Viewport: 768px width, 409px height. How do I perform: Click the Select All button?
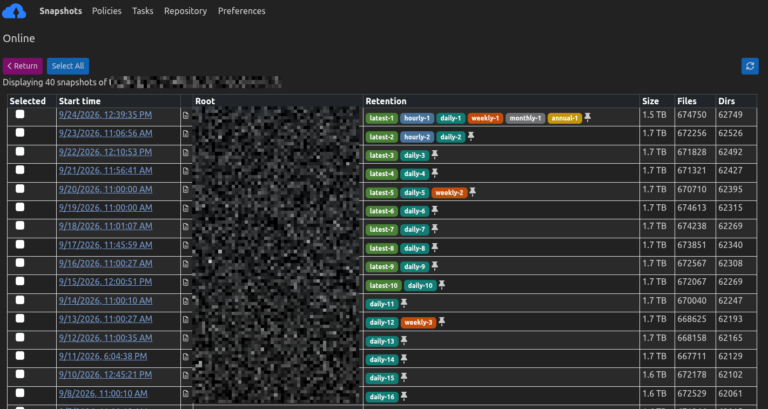point(68,66)
